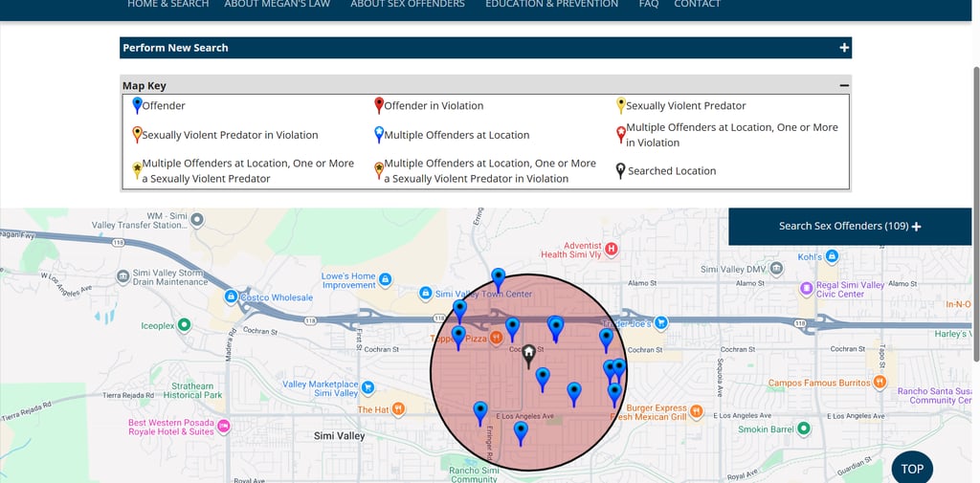
Task: Open the Home & Search menu item
Action: (x=168, y=5)
